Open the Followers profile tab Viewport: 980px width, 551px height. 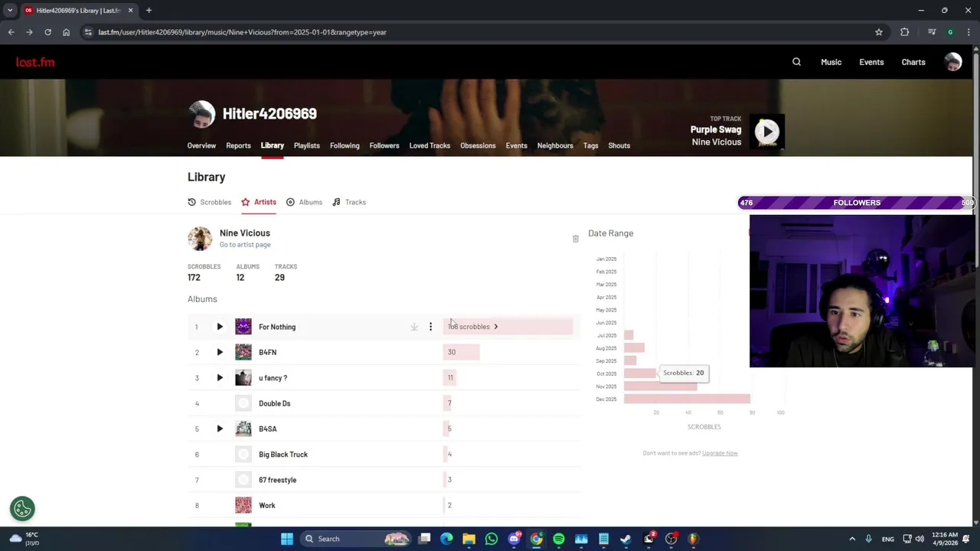(384, 145)
